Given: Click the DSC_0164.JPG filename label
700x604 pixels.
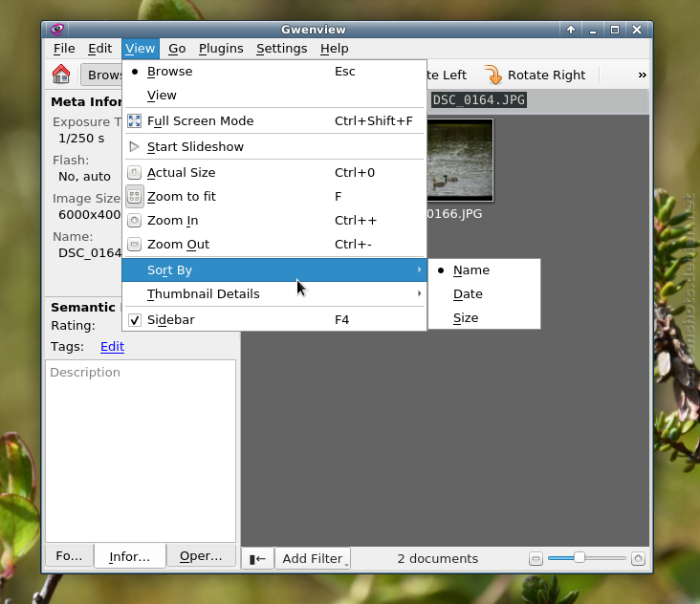Looking at the screenshot, I should point(478,99).
